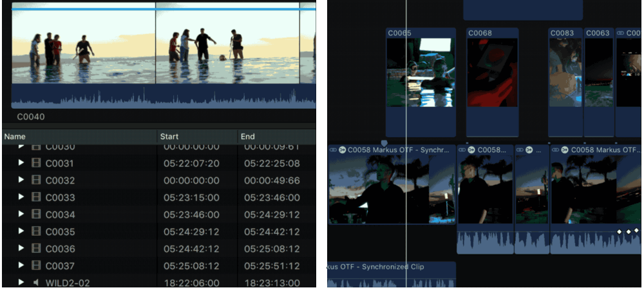Expand the WILD2-02 disclosure triangle
644x290 pixels.
click(21, 283)
